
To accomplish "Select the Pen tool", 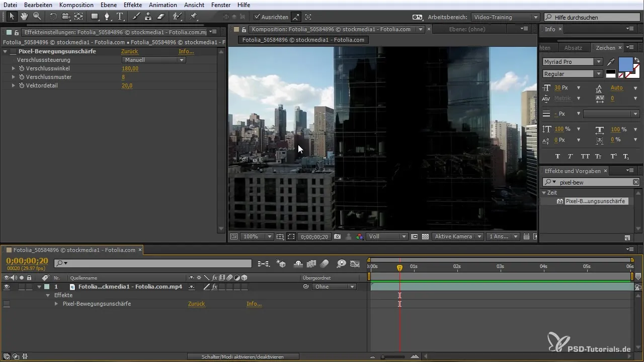I will [x=107, y=17].
